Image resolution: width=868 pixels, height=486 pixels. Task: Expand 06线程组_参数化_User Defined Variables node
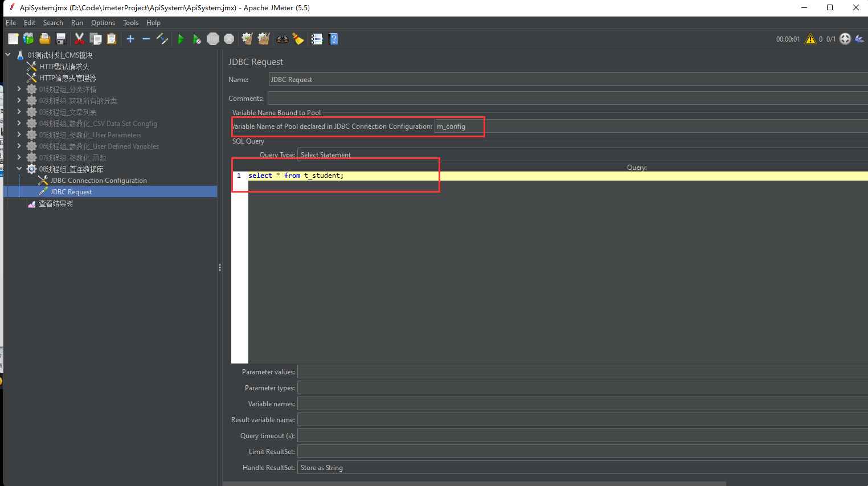coord(19,146)
